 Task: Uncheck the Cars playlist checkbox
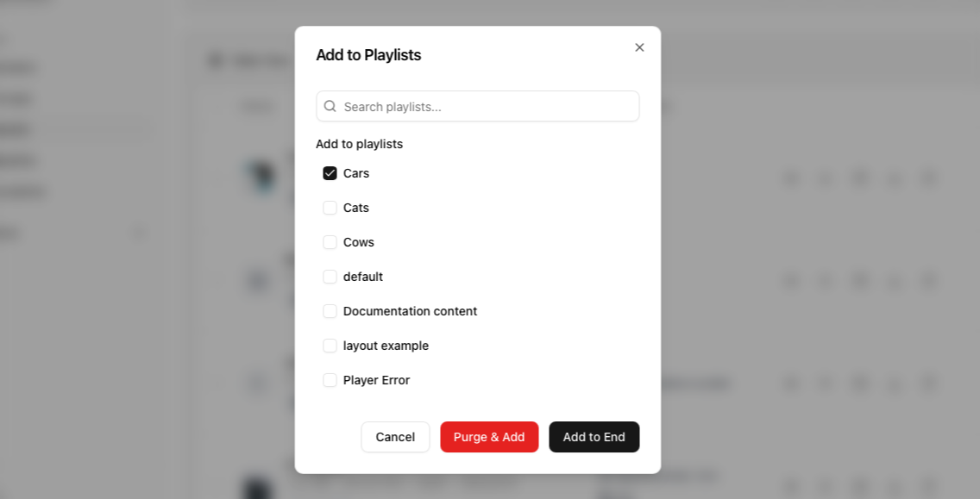pyautogui.click(x=330, y=173)
